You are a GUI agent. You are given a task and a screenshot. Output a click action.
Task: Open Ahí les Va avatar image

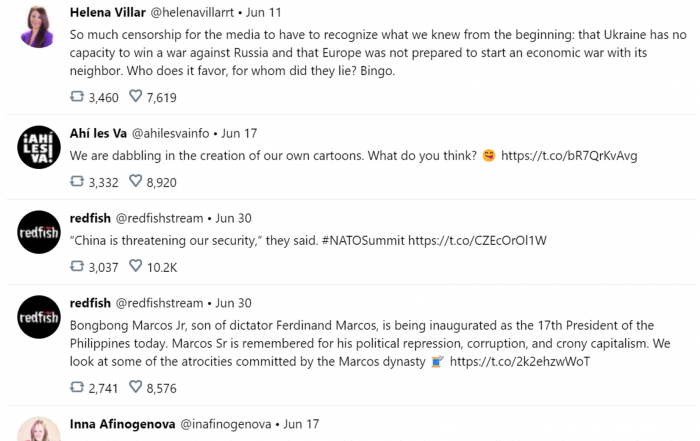(x=39, y=147)
